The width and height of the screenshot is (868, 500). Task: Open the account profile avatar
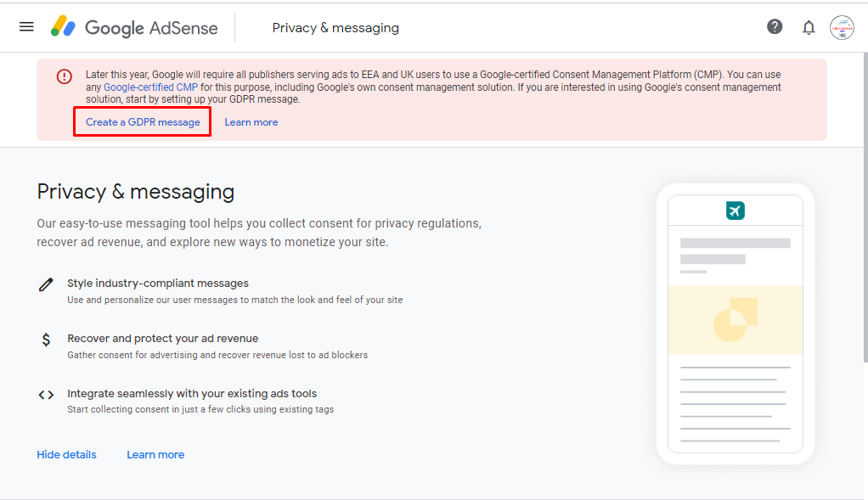[x=842, y=27]
